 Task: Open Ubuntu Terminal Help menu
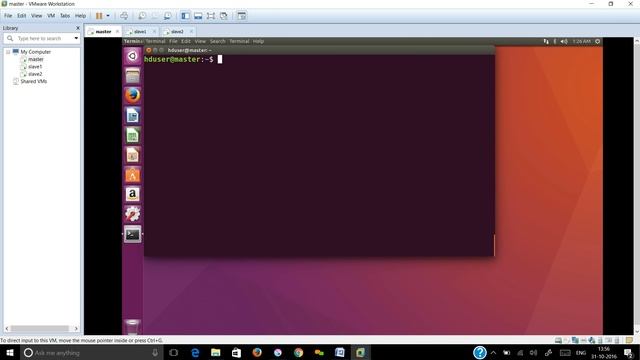click(x=258, y=41)
